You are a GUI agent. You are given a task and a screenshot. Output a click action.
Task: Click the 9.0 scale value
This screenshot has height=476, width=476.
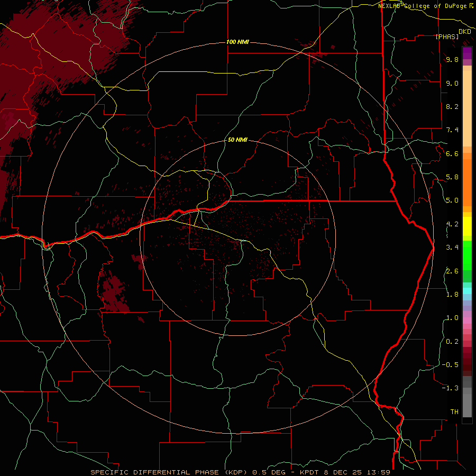click(x=452, y=83)
